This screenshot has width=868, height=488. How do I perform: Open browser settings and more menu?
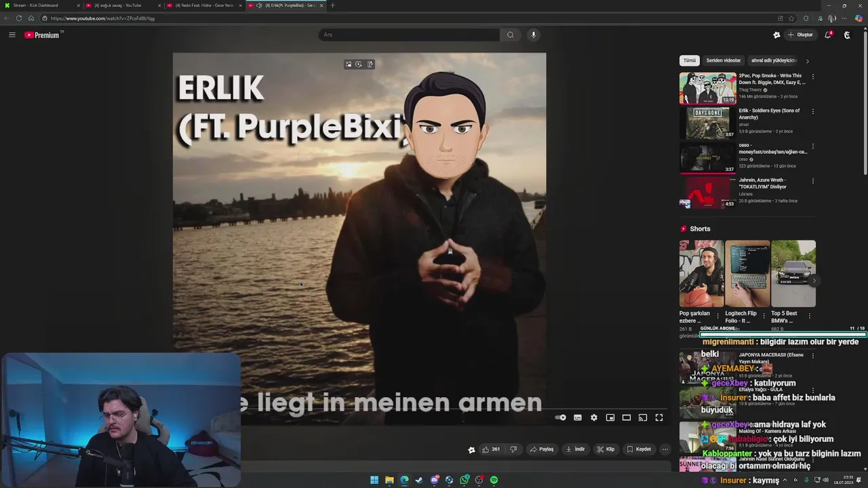pyautogui.click(x=845, y=18)
